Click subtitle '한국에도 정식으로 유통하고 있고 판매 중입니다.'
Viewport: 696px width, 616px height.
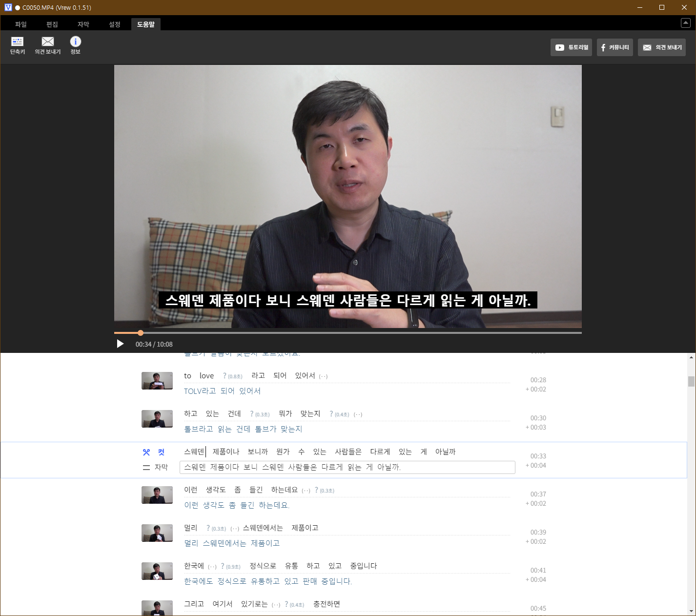(x=268, y=581)
